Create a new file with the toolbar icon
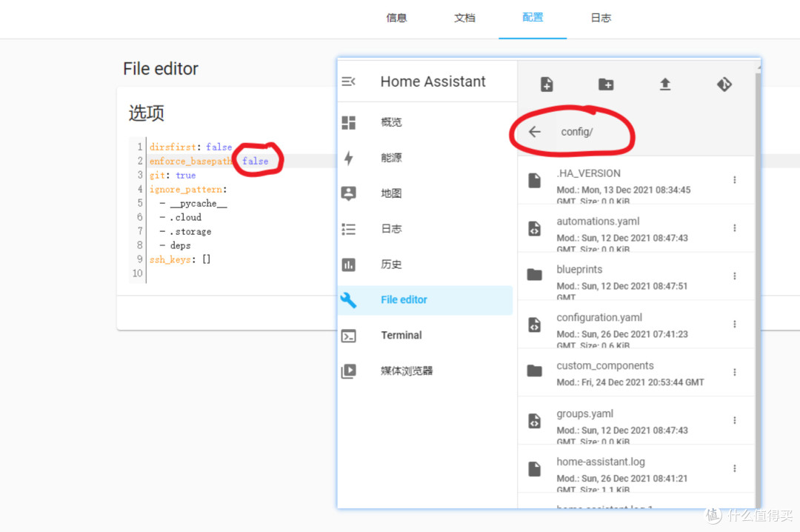Viewport: 800px width, 532px height. click(547, 84)
